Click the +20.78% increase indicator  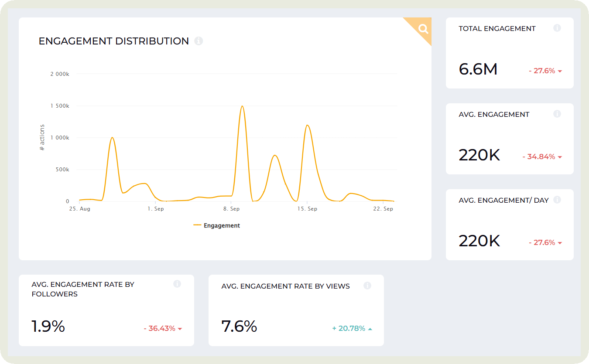(x=352, y=328)
